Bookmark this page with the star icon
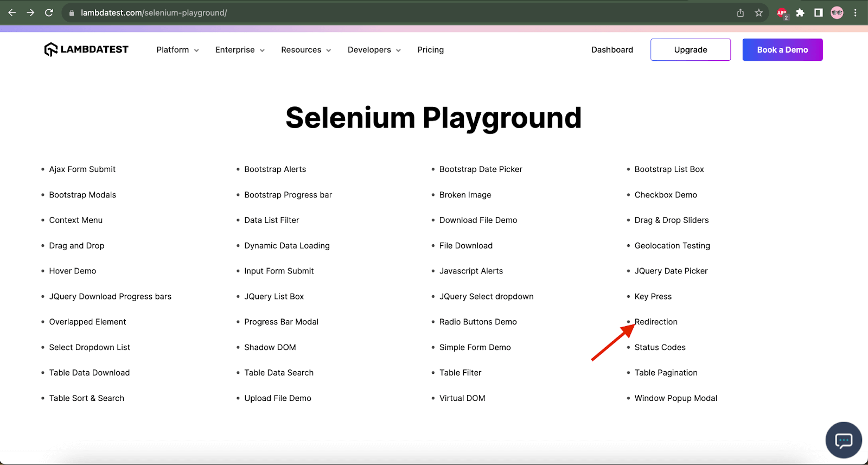The image size is (868, 465). (759, 12)
